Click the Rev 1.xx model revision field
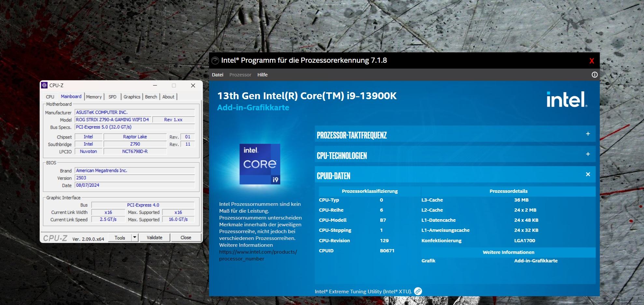 (x=174, y=120)
